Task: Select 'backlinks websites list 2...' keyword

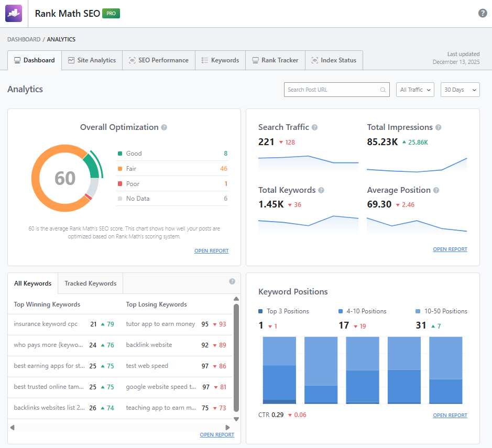Action: (49, 408)
